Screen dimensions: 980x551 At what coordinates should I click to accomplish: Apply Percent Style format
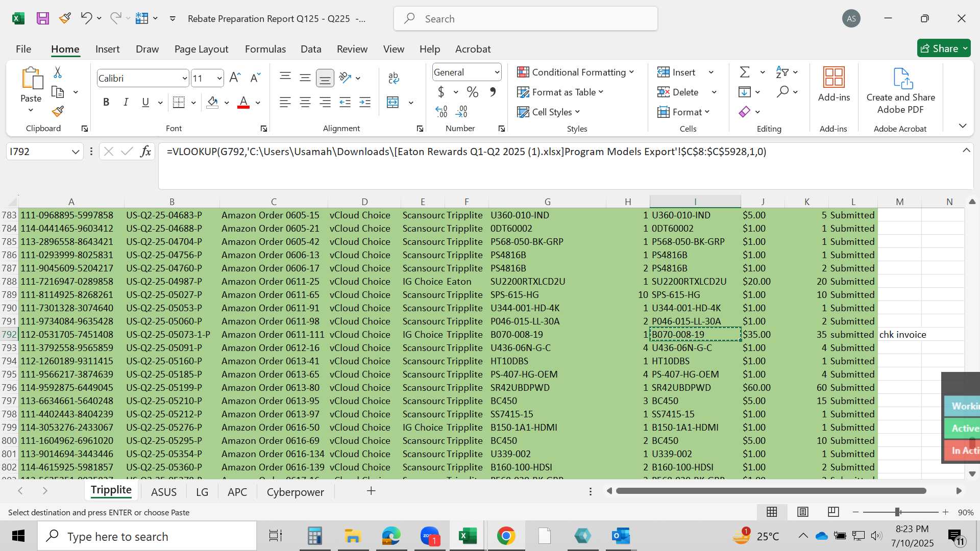point(472,92)
